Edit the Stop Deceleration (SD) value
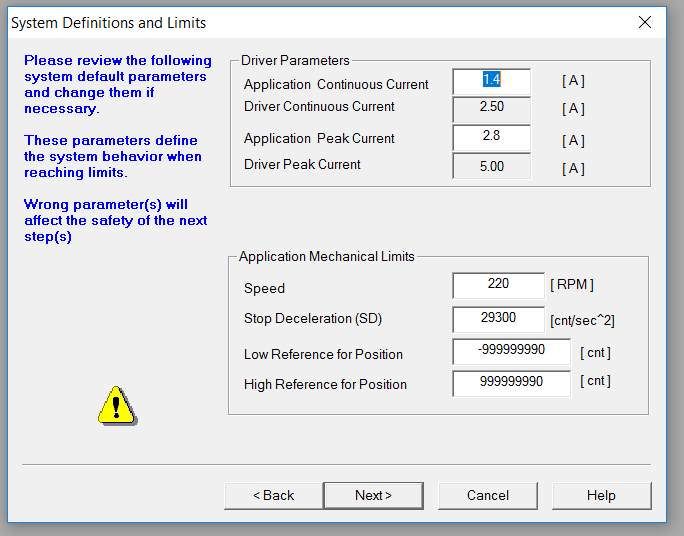 (498, 319)
